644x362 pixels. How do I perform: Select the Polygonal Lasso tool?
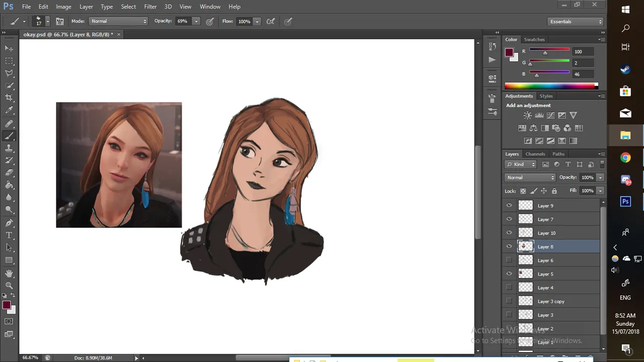9,73
